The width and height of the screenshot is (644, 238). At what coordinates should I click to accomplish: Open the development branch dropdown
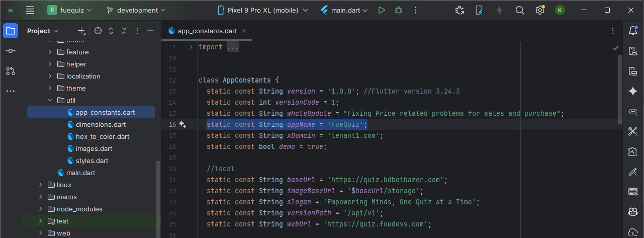[136, 10]
